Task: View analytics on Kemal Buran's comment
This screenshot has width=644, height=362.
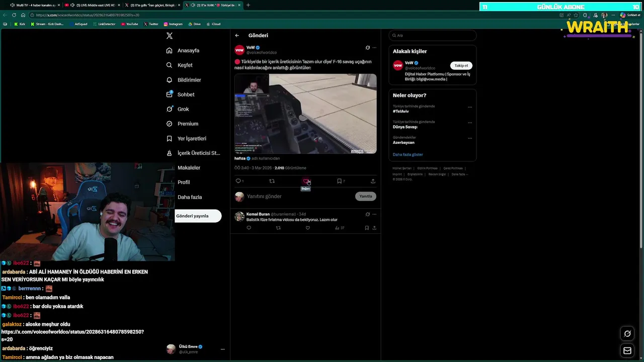Action: (340, 228)
